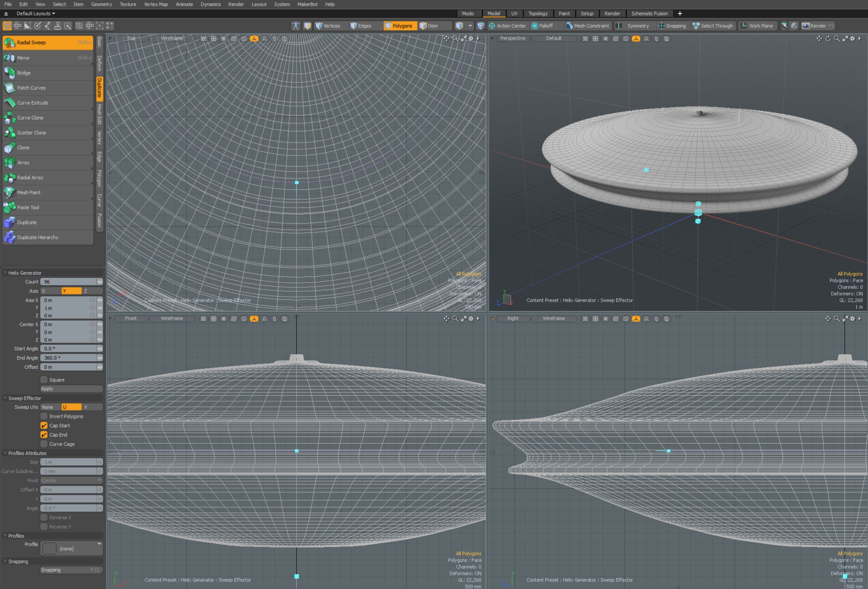Adjust the Count value slider field
Screen dimensions: 868x589
tap(69, 282)
